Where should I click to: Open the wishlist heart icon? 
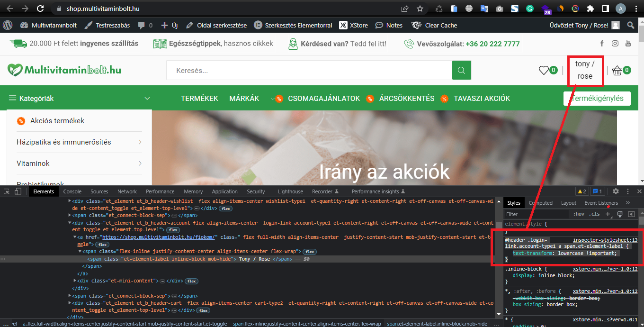pyautogui.click(x=544, y=71)
